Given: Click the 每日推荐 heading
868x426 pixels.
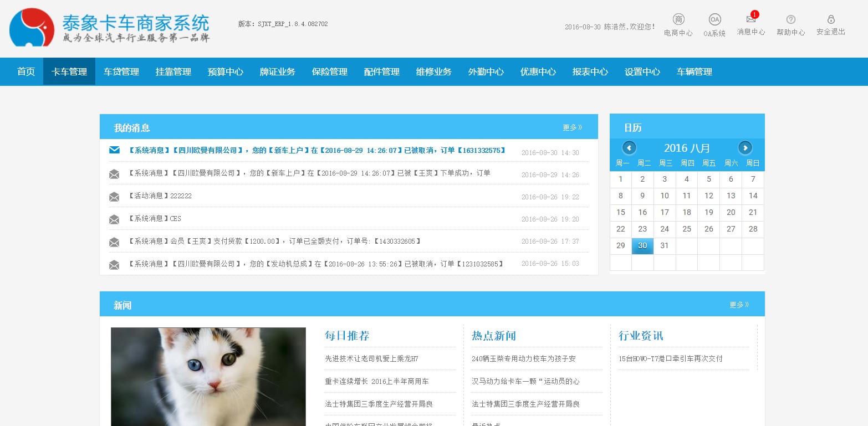Looking at the screenshot, I should (x=347, y=335).
